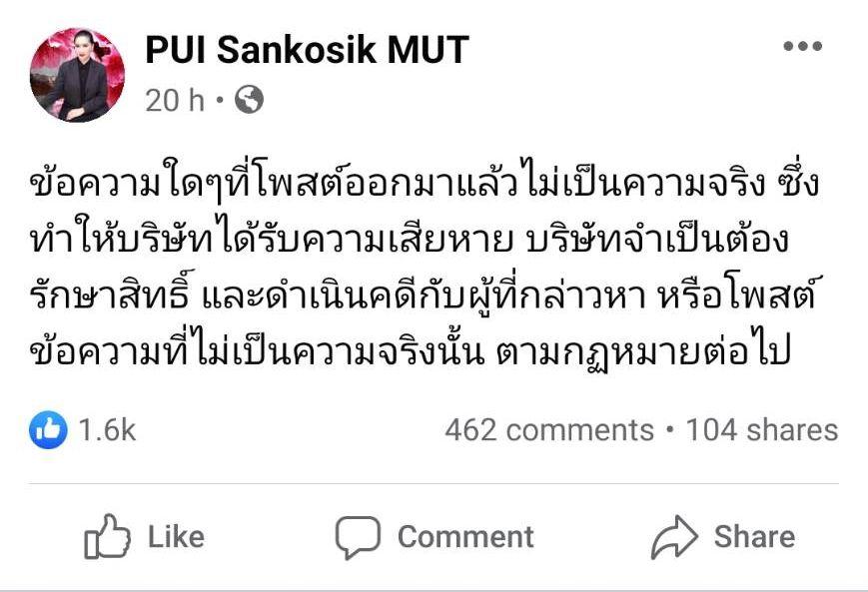Click the divider line above the Like button
The height and width of the screenshot is (592, 868).
point(434,484)
